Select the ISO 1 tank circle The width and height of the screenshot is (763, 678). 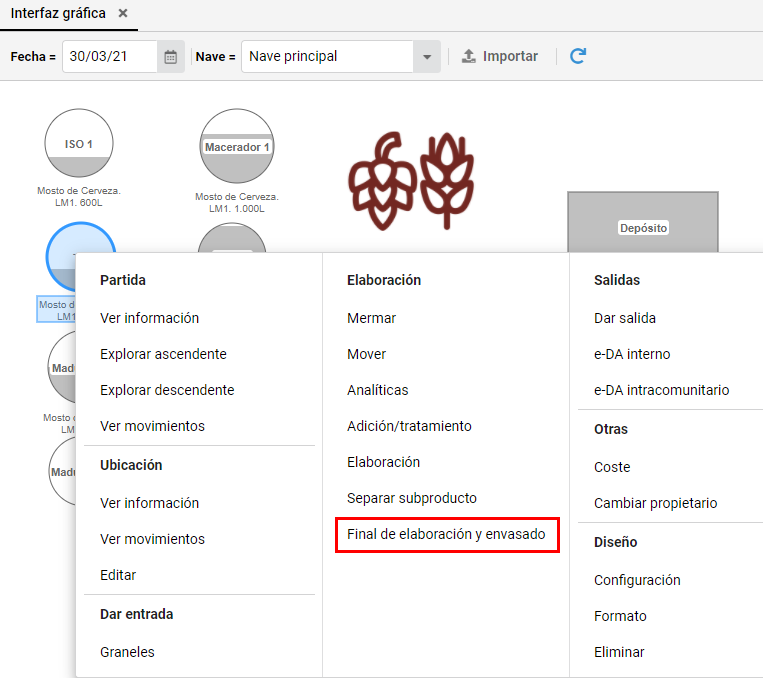tap(79, 143)
